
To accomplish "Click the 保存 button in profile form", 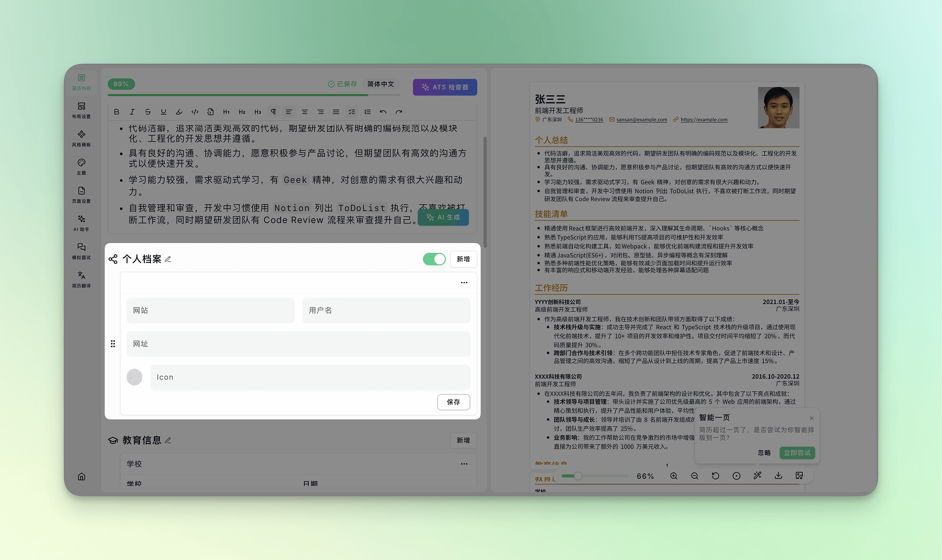I will pos(453,402).
